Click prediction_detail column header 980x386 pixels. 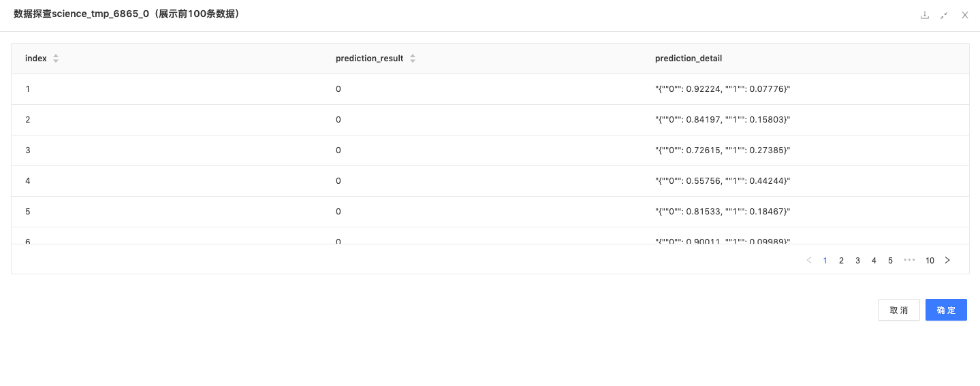click(689, 59)
